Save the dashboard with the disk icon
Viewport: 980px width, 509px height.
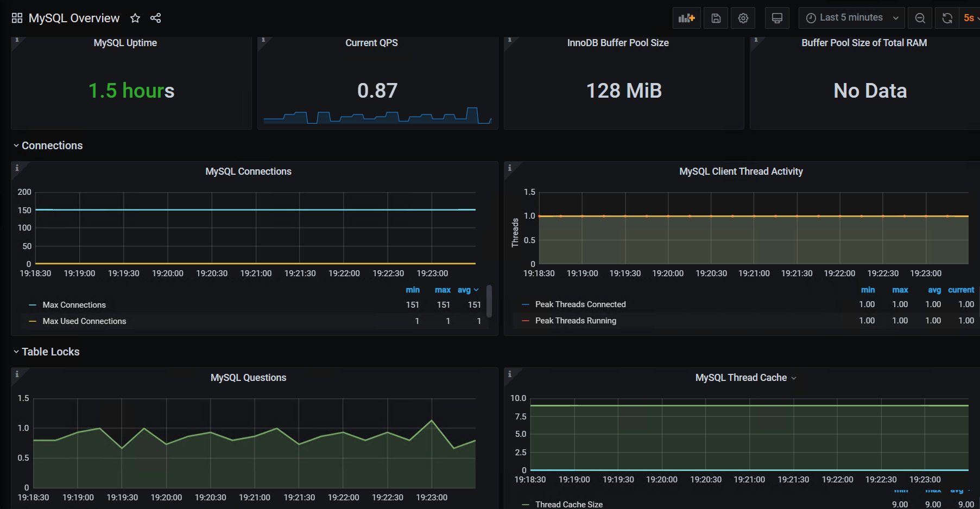[716, 18]
